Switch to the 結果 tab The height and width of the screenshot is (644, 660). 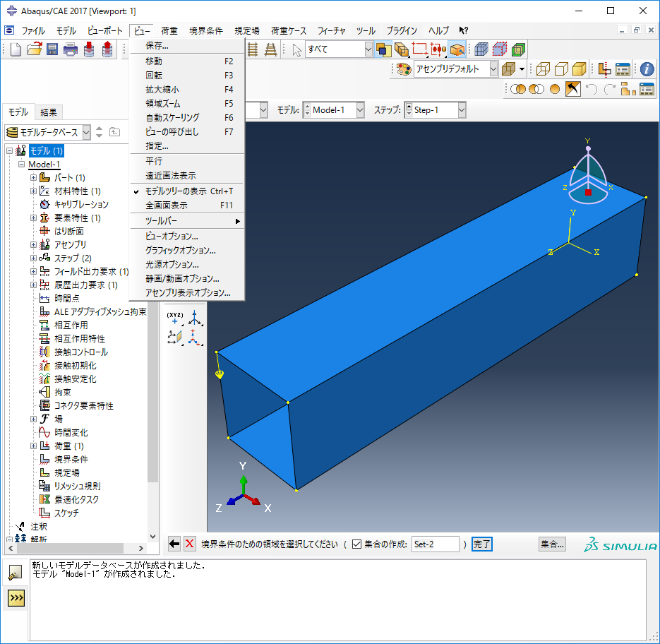pos(49,112)
